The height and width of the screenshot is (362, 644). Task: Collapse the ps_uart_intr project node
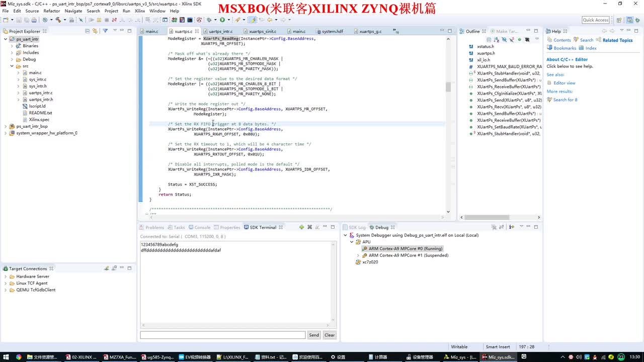[x=6, y=39]
